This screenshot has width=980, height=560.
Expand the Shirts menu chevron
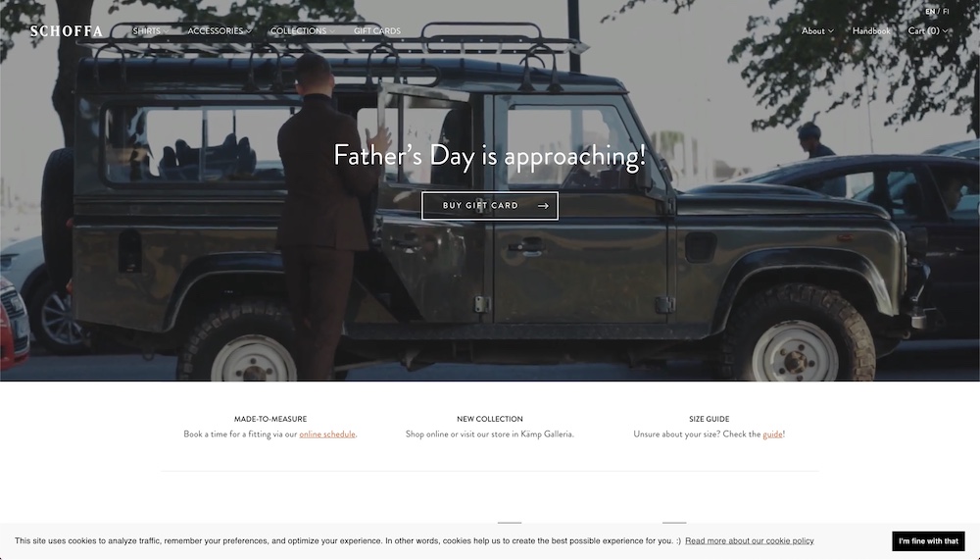[167, 31]
